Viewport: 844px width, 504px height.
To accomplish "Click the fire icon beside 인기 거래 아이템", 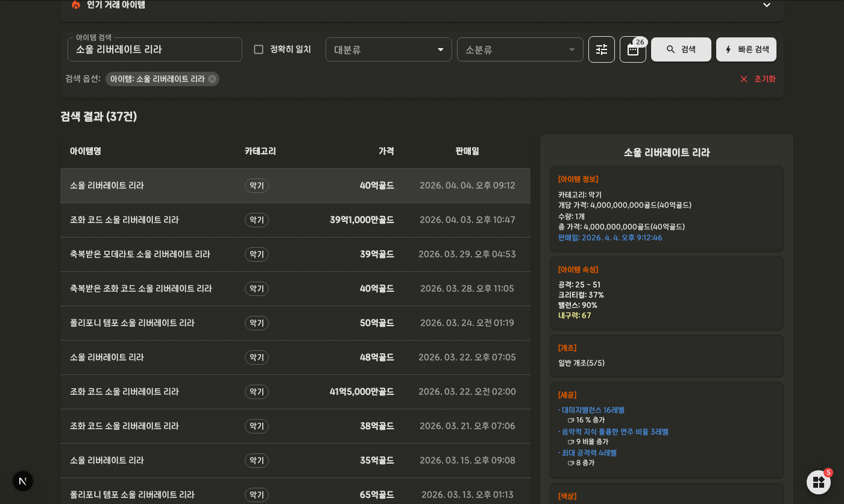I will 76,5.
